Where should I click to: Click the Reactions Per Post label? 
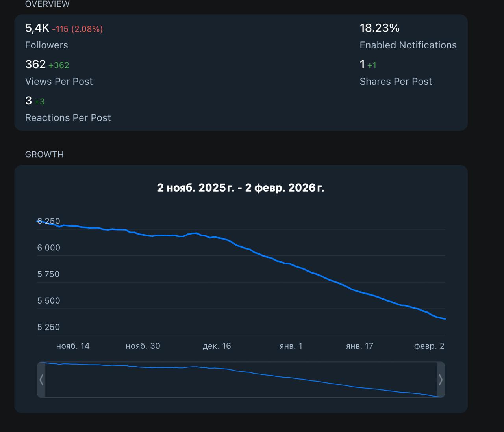pyautogui.click(x=68, y=118)
